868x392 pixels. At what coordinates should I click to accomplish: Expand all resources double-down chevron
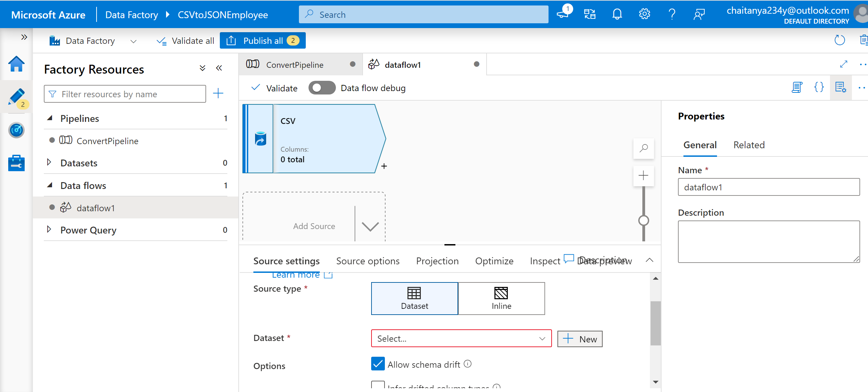(202, 68)
